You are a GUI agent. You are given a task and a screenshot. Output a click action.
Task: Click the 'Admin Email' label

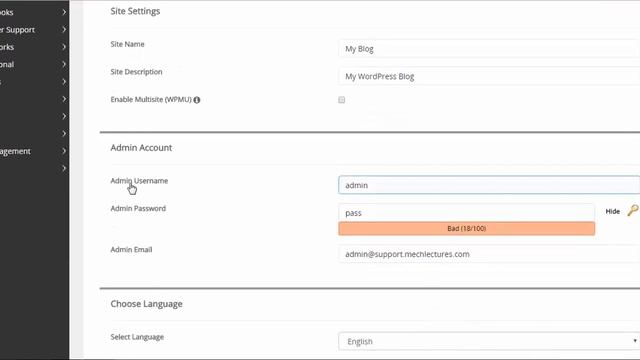(x=131, y=250)
